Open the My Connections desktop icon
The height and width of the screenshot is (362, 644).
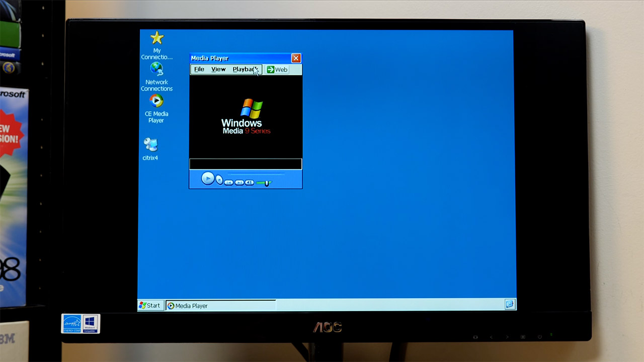tap(157, 45)
